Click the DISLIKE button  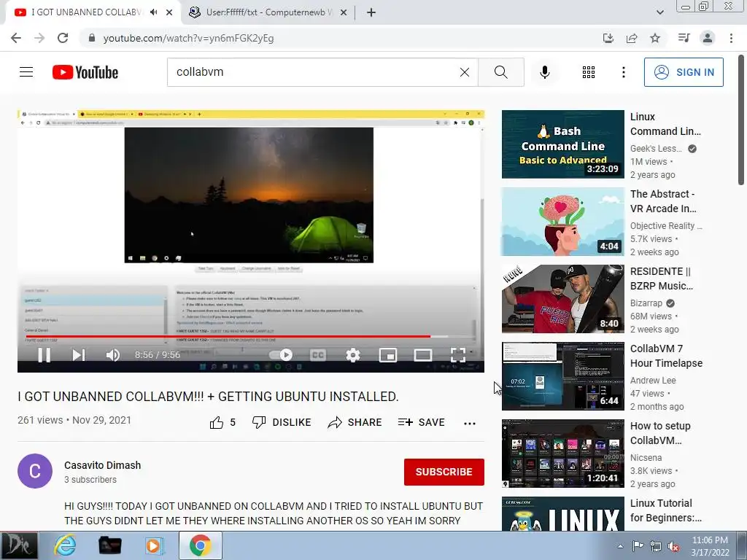[282, 422]
